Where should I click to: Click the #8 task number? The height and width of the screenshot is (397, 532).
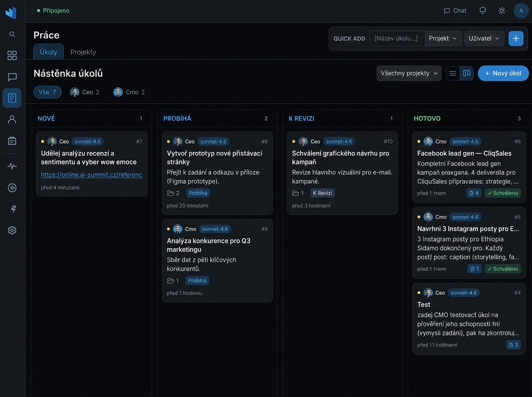[264, 141]
